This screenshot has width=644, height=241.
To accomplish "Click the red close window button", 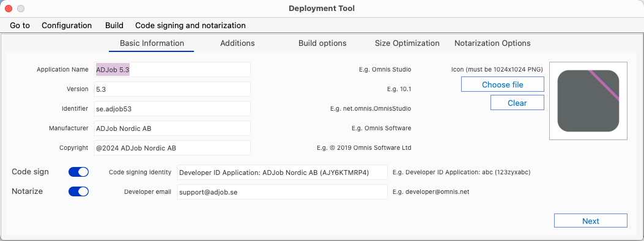I will 8,8.
